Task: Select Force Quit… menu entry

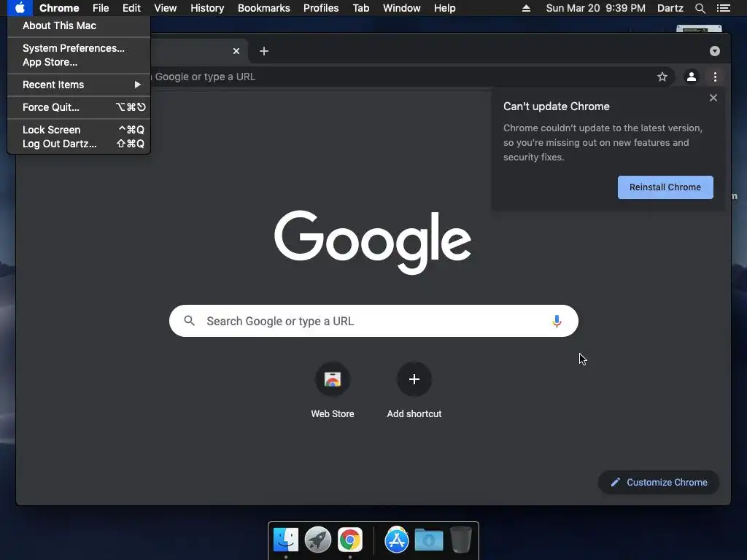Action: (x=79, y=107)
